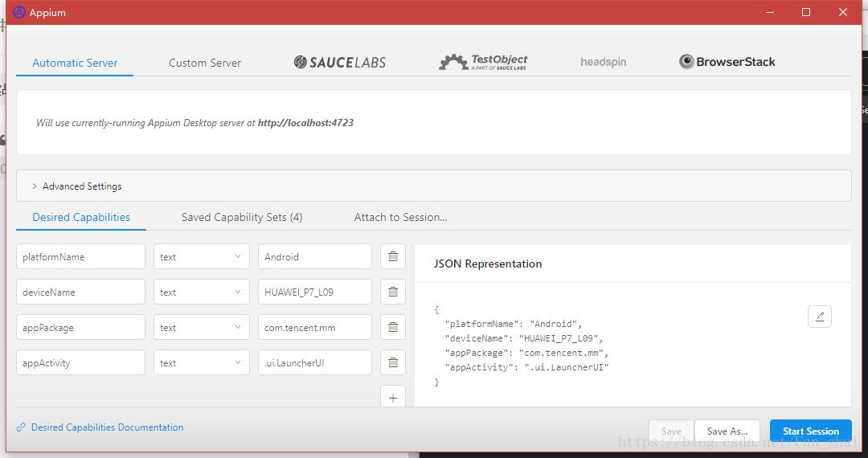868x458 pixels.
Task: Open type dropdown for appActivity row
Action: (x=202, y=363)
